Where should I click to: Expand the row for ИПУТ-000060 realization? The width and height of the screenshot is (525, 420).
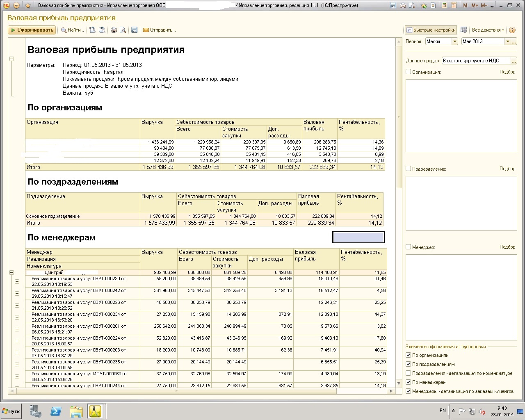pos(17,377)
